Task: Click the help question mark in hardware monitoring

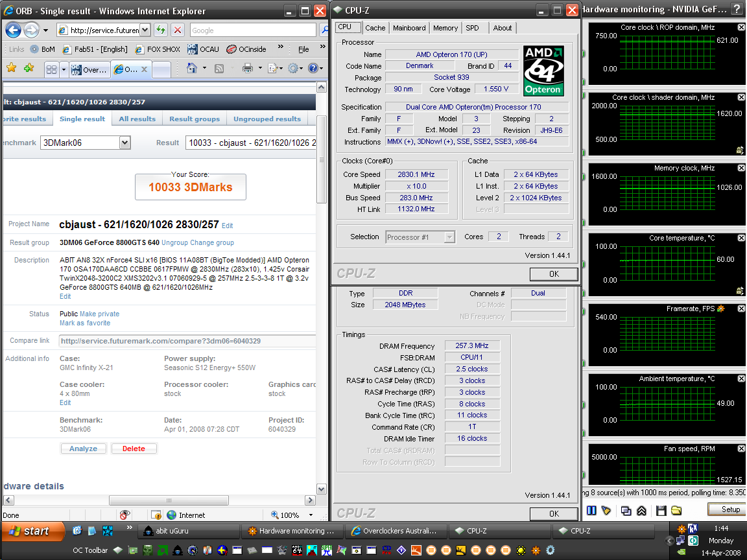Action: [737, 9]
